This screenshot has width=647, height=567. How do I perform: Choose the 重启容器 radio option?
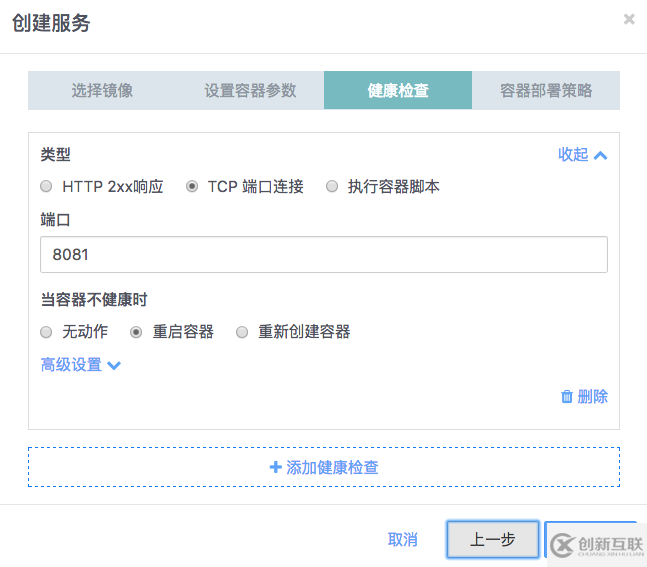pyautogui.click(x=136, y=332)
